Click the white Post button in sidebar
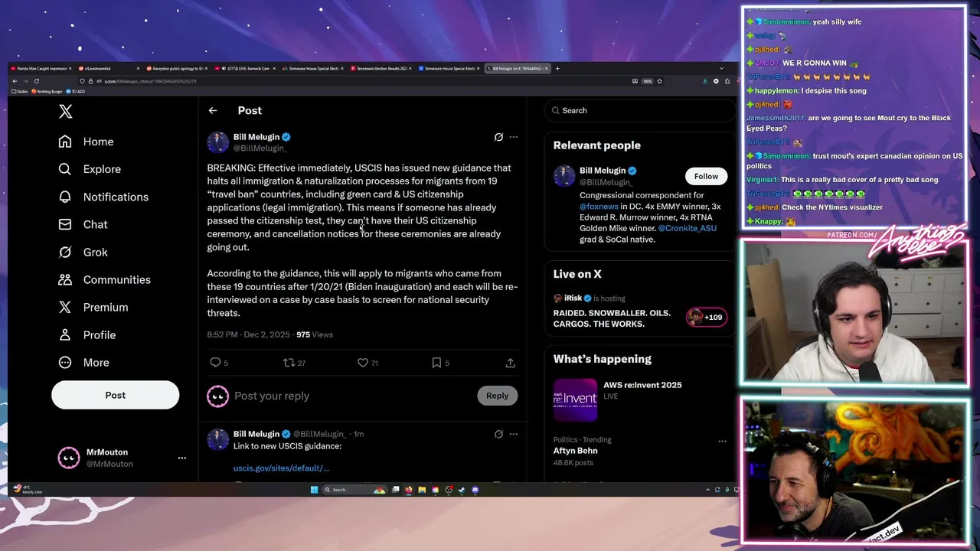 115,395
